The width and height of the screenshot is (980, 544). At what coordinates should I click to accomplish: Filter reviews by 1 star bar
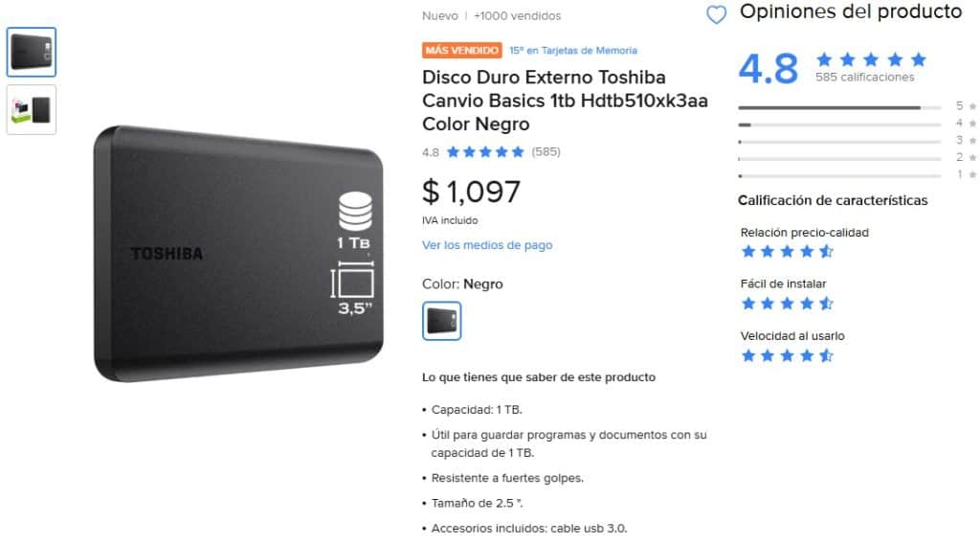[x=839, y=175]
